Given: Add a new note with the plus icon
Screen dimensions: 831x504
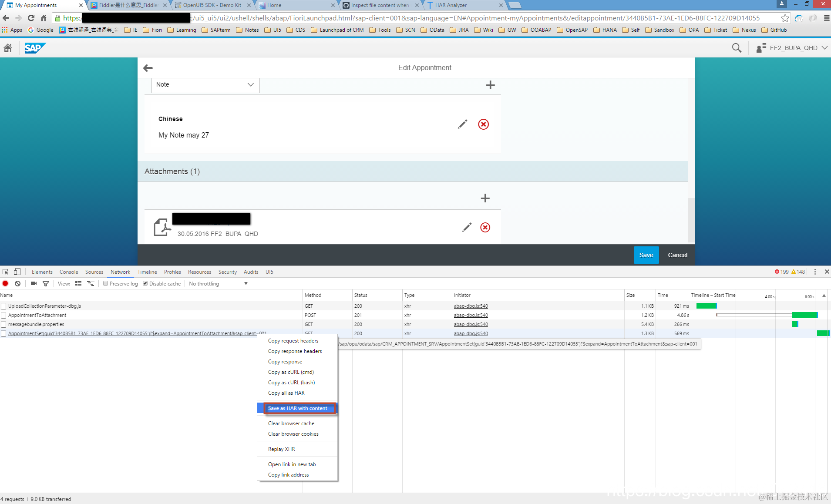Looking at the screenshot, I should pos(491,85).
